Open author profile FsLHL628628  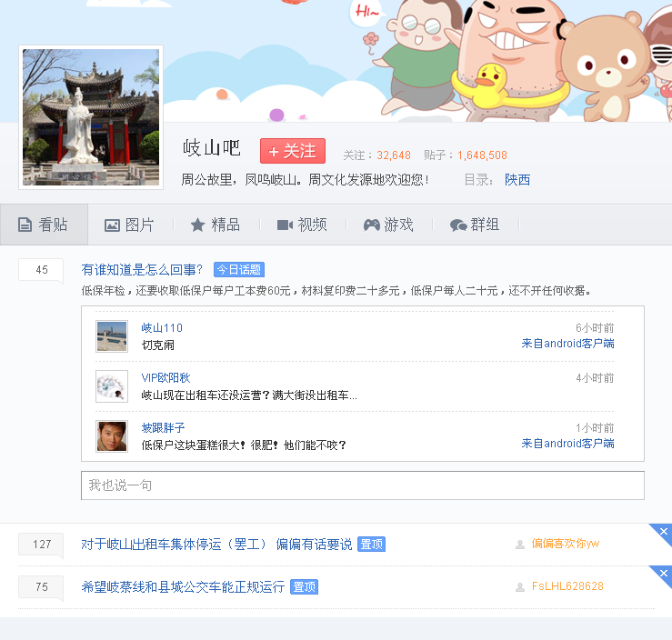[567, 586]
